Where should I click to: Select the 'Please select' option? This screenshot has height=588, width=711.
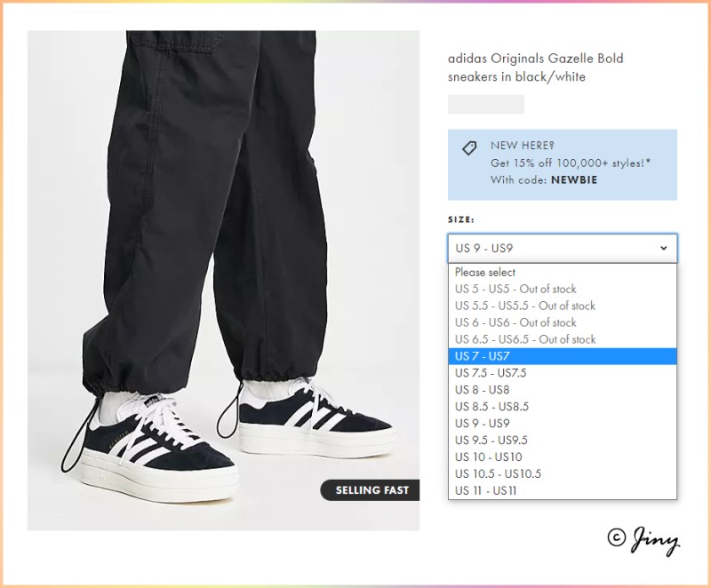pyautogui.click(x=563, y=273)
